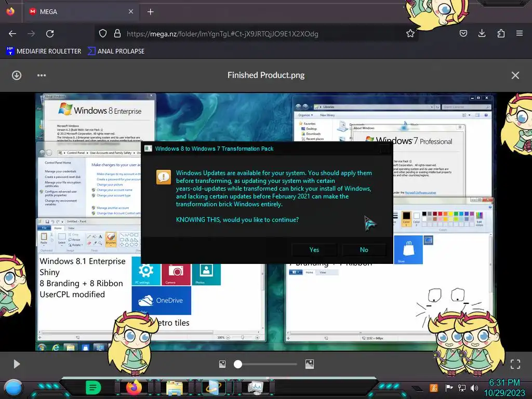Open the network tray icon
Viewport: 532px width, 399px height.
461,388
